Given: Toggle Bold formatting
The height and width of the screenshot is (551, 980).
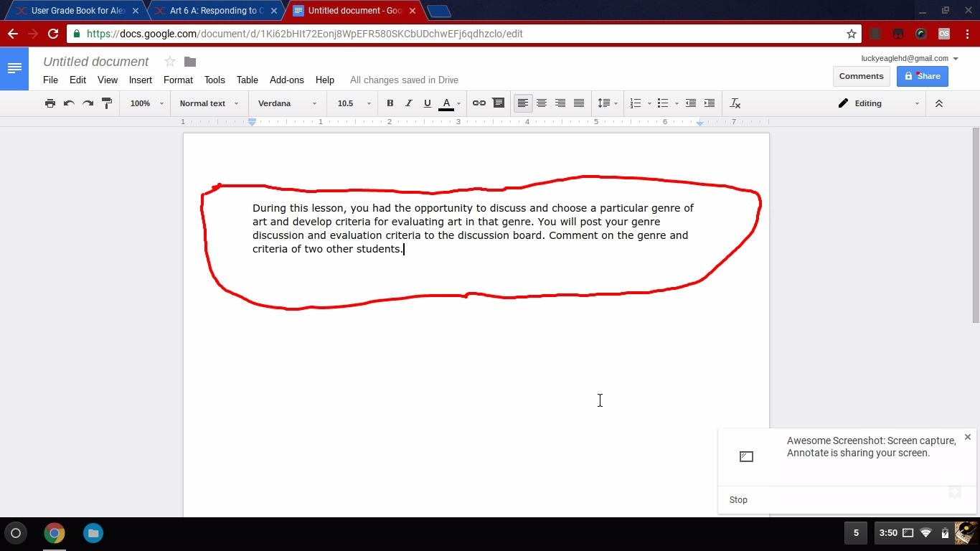Looking at the screenshot, I should pos(390,103).
